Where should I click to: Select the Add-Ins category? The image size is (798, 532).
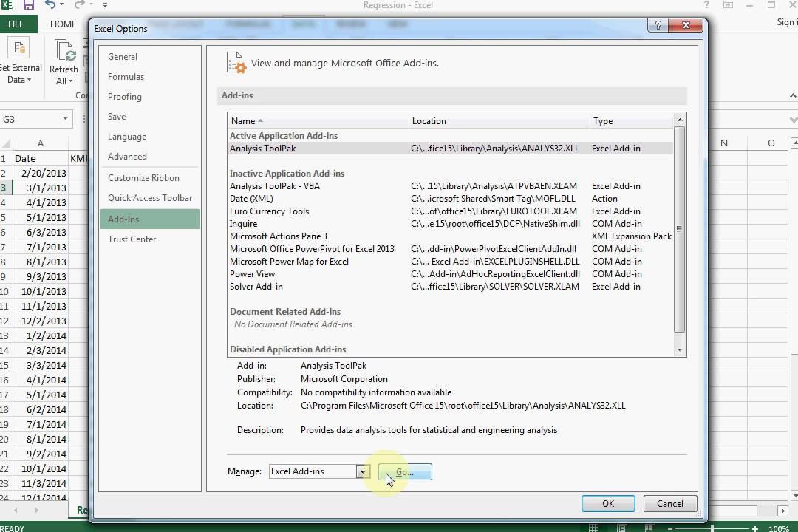tap(149, 219)
